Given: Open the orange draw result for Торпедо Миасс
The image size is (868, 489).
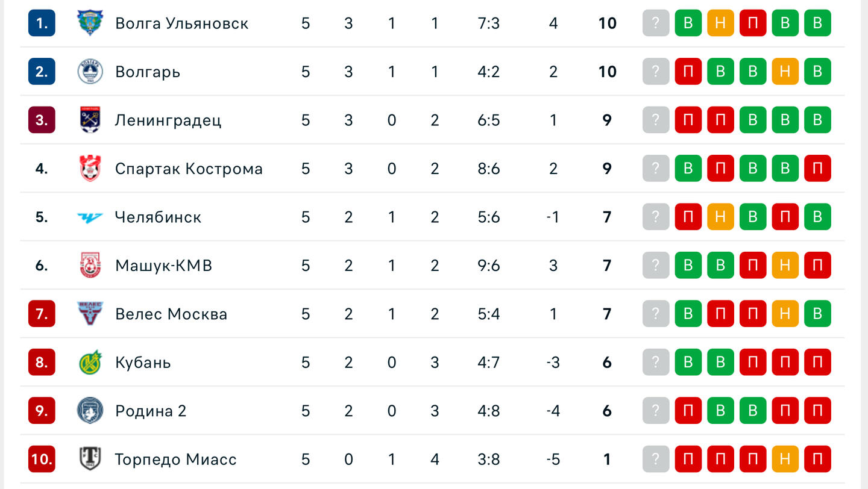Looking at the screenshot, I should [x=785, y=459].
